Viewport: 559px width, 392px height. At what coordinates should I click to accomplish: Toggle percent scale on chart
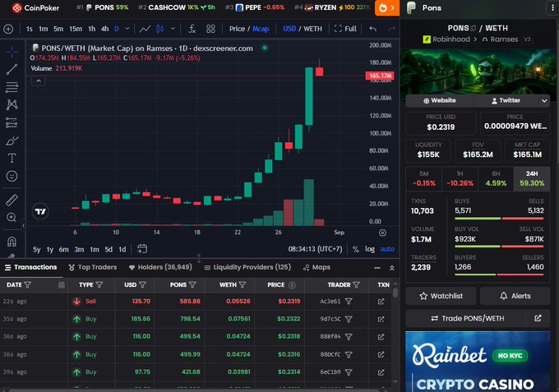click(355, 249)
